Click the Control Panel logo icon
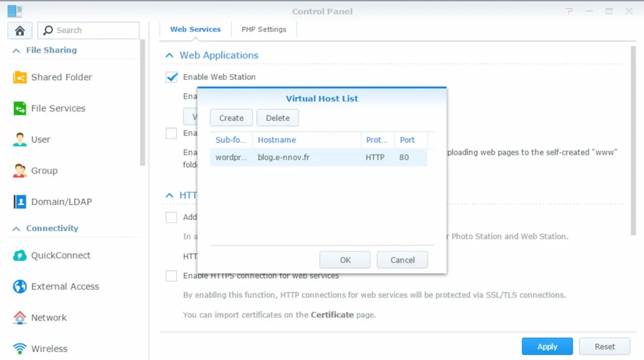Viewport: 644px width, 360px height. point(15,11)
